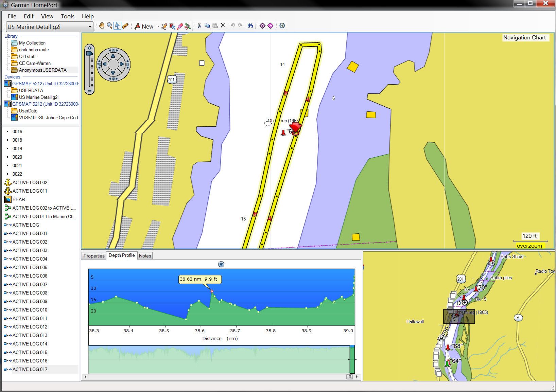Open the Help menu

(x=88, y=16)
